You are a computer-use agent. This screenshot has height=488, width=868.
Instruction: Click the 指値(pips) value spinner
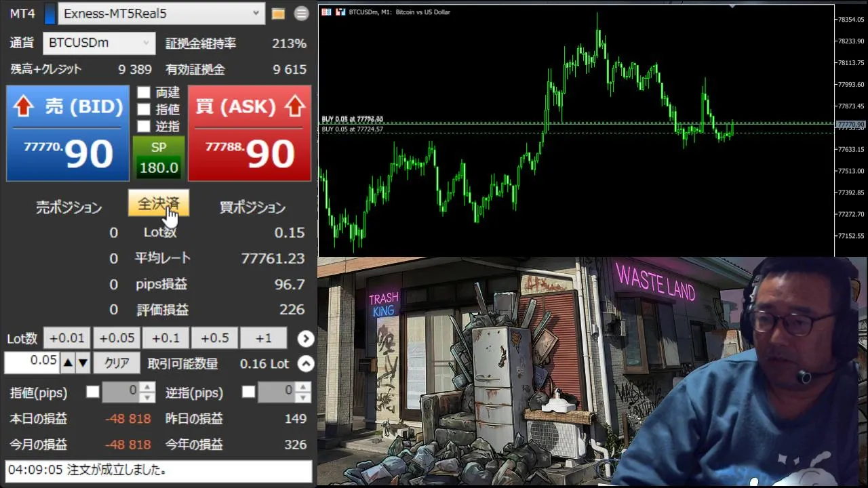128,392
